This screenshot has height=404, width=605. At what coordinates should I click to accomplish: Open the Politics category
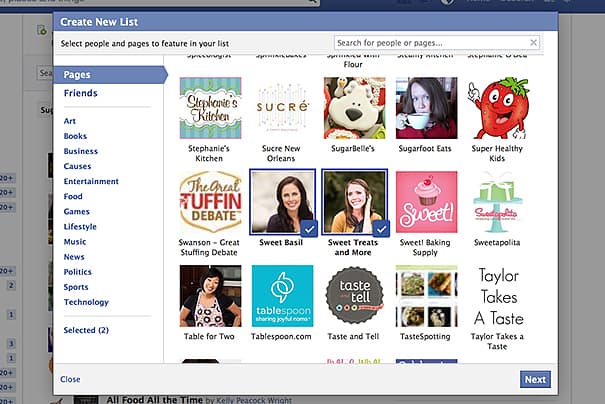[78, 272]
